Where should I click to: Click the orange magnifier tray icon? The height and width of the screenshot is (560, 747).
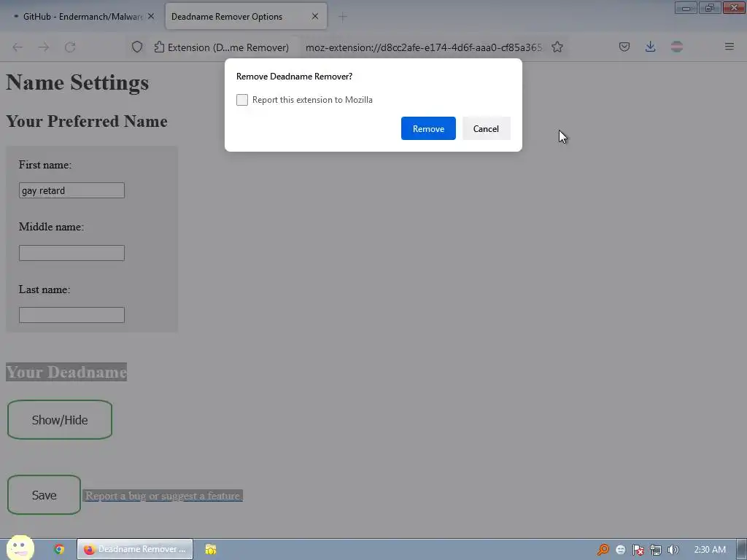[603, 550]
